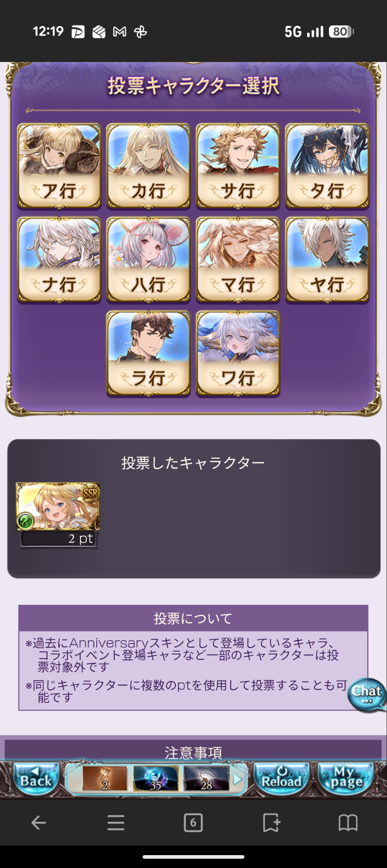
Task: Open the browser hamburger menu
Action: coord(116,823)
